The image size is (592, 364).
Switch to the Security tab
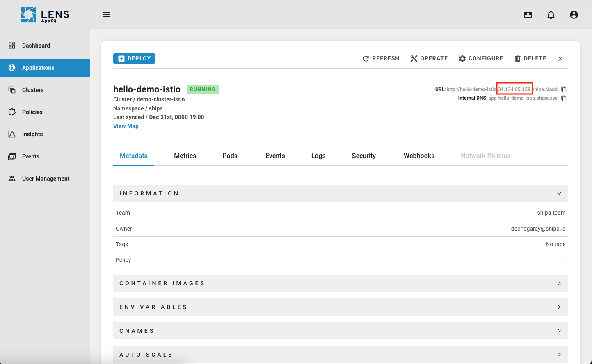click(x=364, y=156)
